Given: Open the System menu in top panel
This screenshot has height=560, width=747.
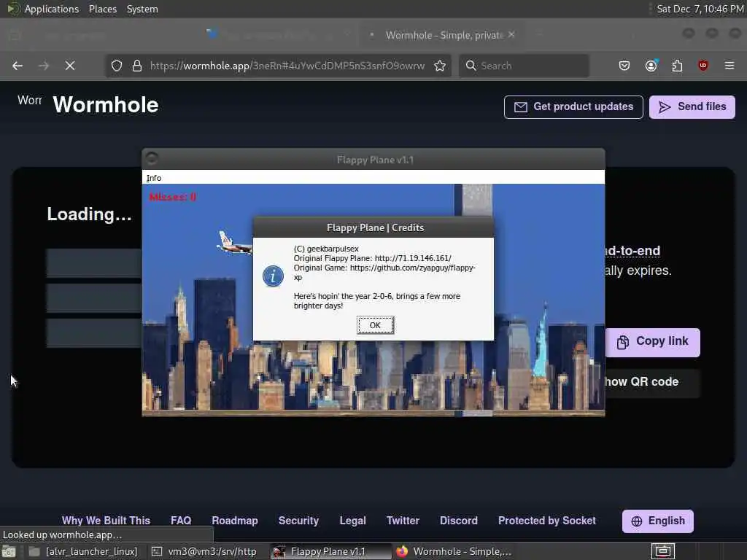Looking at the screenshot, I should pyautogui.click(x=142, y=9).
